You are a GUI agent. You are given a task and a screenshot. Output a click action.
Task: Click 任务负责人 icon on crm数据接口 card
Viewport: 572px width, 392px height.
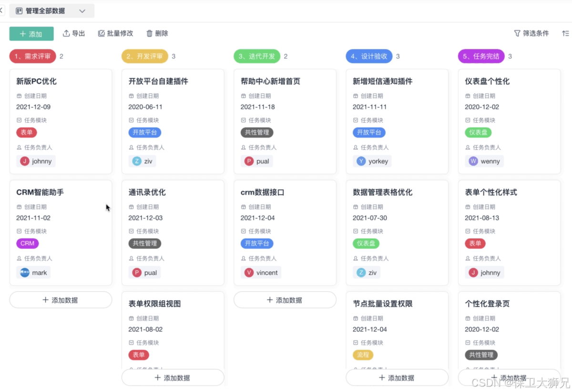point(243,258)
